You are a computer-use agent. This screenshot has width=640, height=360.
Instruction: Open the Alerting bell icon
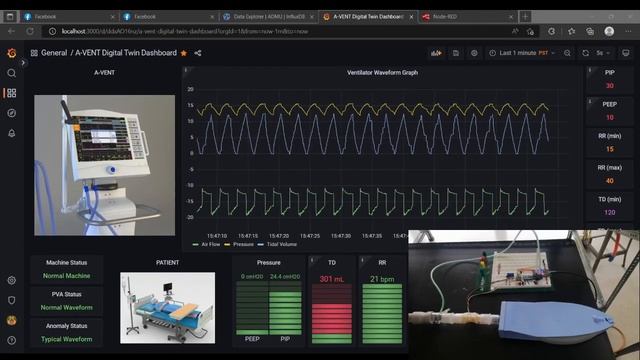click(x=11, y=133)
